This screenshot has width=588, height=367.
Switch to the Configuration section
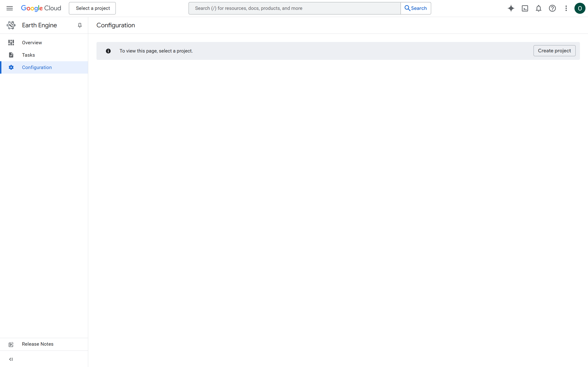[x=37, y=67]
